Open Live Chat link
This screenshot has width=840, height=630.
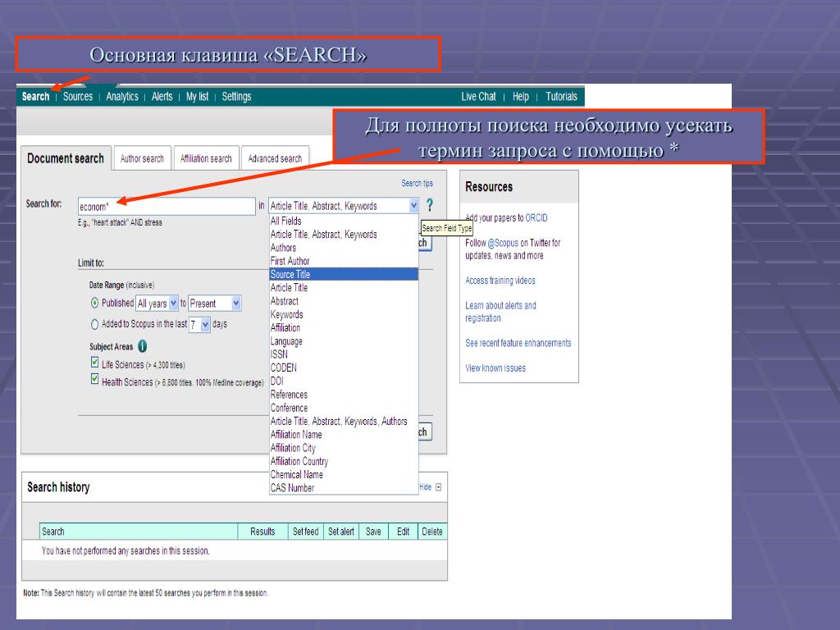click(x=478, y=97)
